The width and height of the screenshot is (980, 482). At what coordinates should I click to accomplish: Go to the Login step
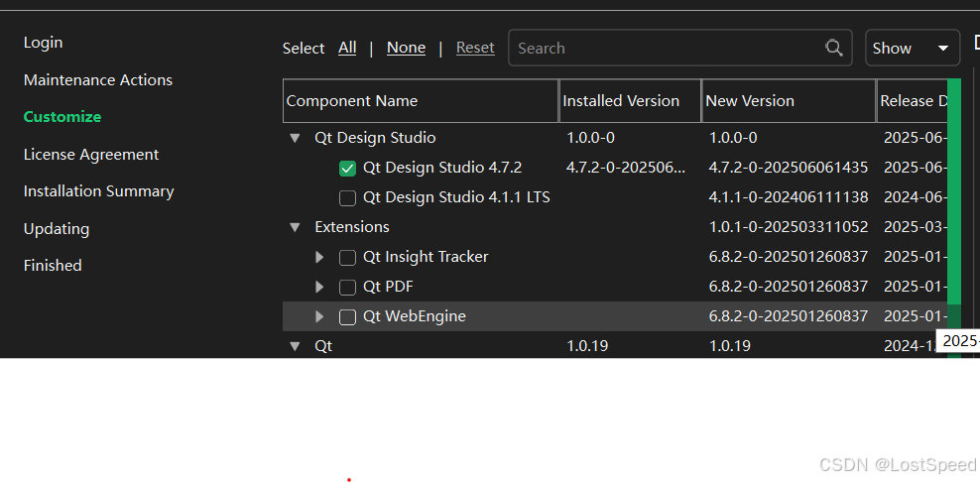[43, 43]
